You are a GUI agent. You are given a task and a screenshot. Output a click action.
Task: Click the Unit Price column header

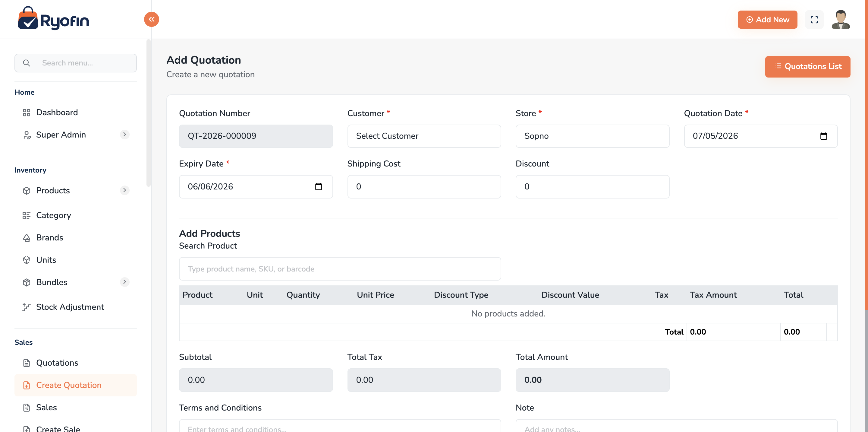(x=375, y=295)
